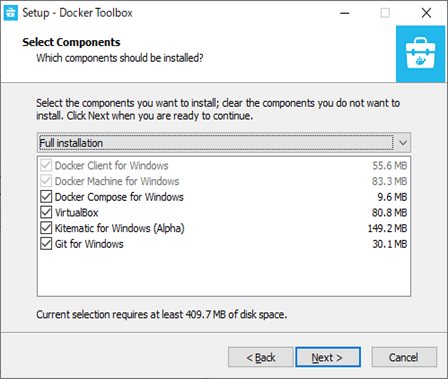Image resolution: width=448 pixels, height=379 pixels.
Task: Click the 'Docker Compose for Windows' label
Action: [x=119, y=197]
